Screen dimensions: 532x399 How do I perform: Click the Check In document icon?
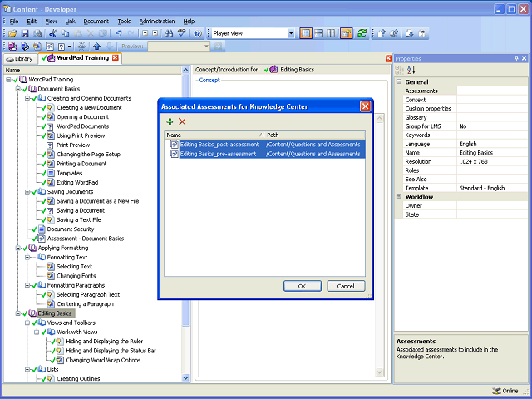coord(382,33)
